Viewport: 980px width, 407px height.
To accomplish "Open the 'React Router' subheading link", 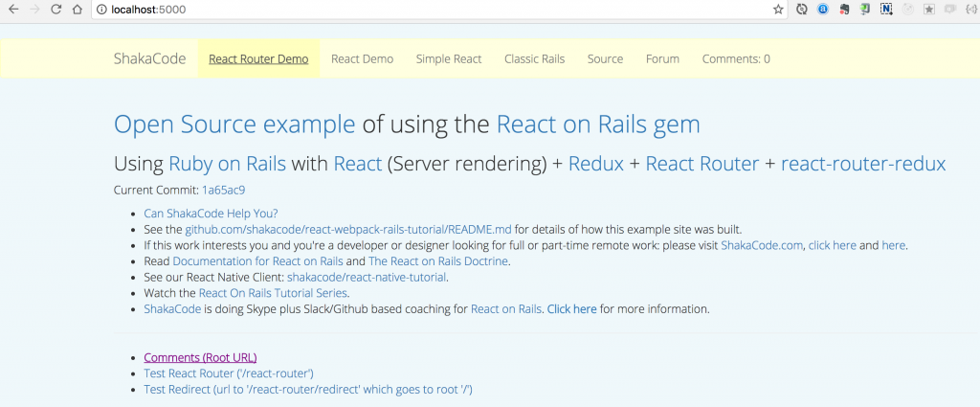I will pyautogui.click(x=702, y=164).
